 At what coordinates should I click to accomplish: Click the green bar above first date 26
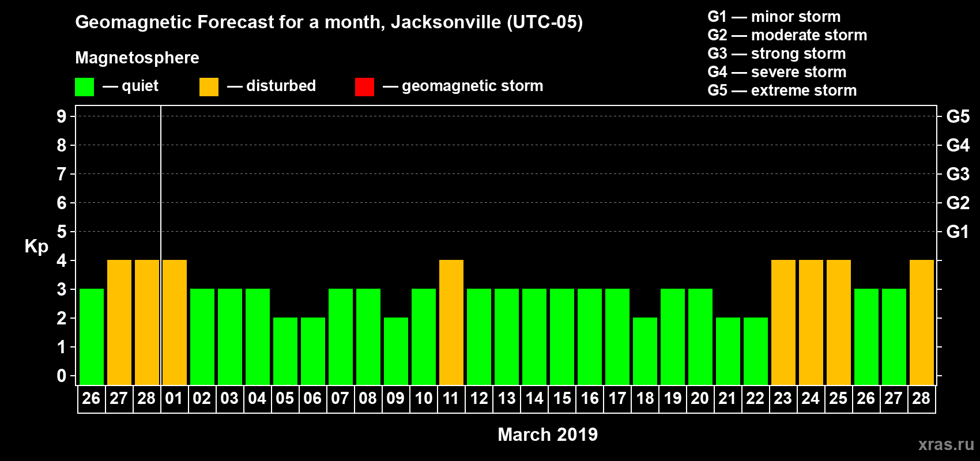92,337
